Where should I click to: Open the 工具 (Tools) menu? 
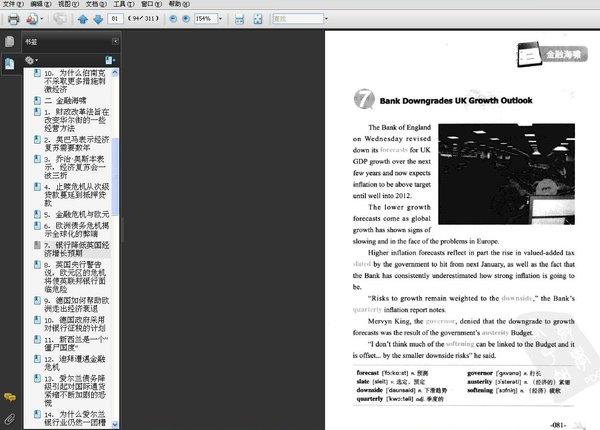click(124, 4)
